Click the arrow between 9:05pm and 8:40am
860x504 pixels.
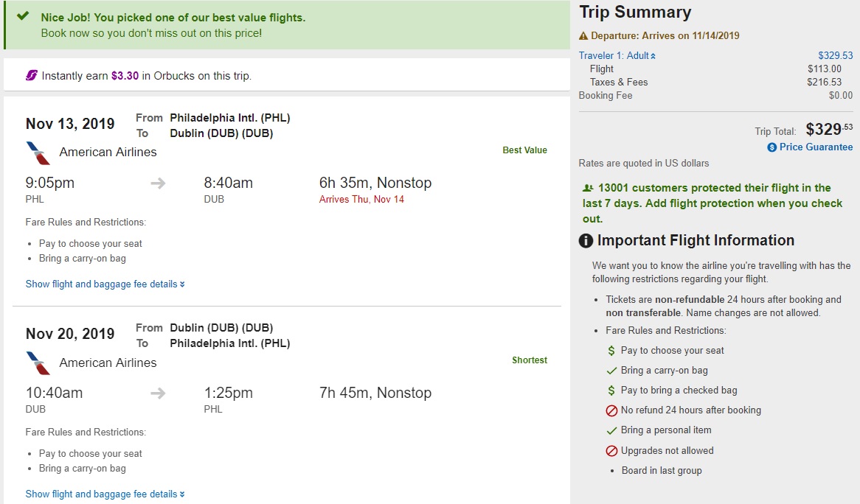[x=158, y=183]
